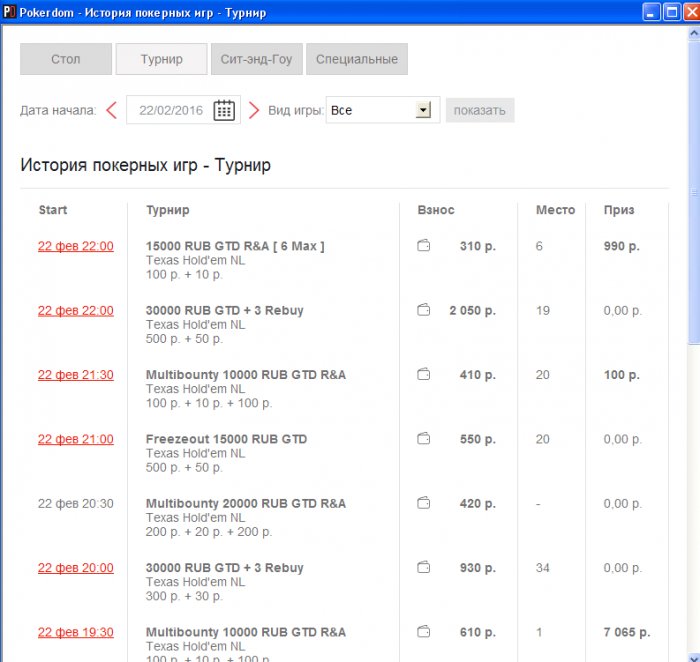Open the 22 фев 21:00 tournament link
This screenshot has height=662, width=700.
(x=75, y=439)
